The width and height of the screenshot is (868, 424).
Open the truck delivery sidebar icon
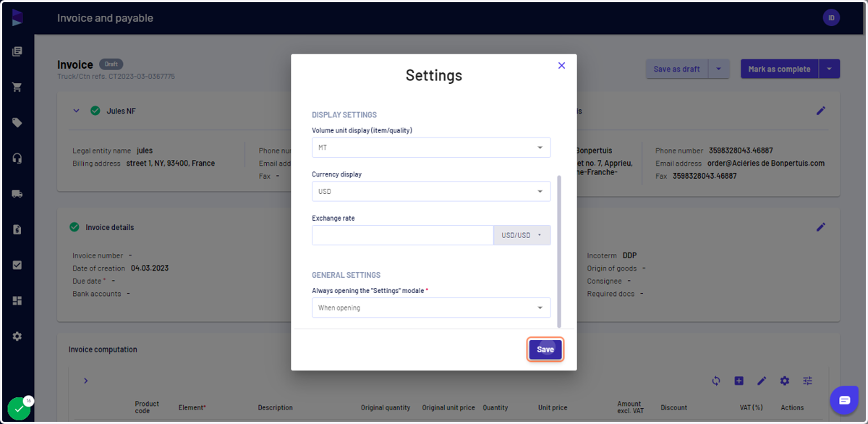coord(17,194)
